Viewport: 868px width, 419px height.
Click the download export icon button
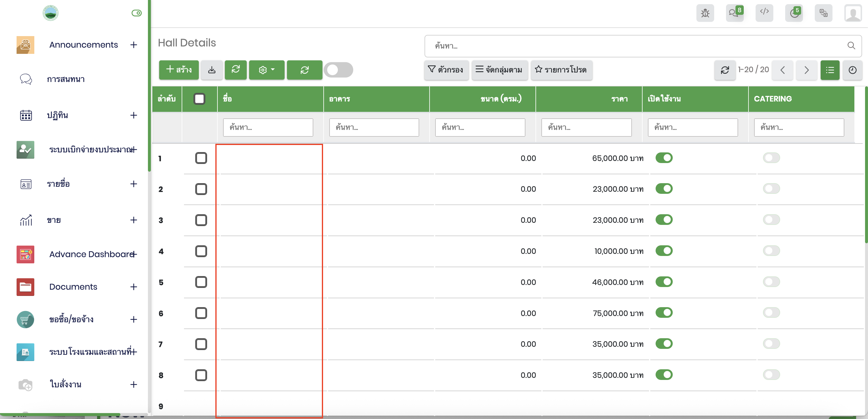pos(212,70)
